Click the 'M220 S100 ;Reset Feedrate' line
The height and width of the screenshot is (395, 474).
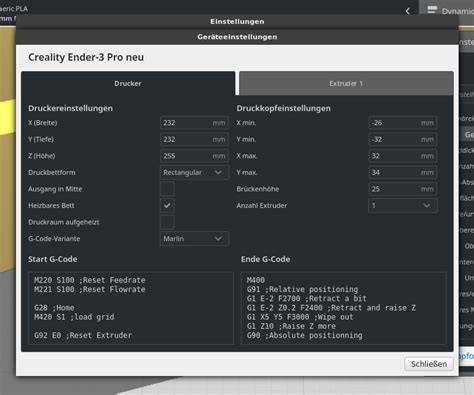coord(90,280)
